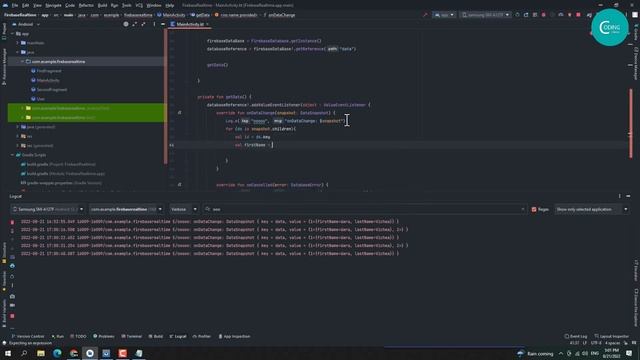The height and width of the screenshot is (360, 640).
Task: Open the project panel options menu
Action: click(x=154, y=24)
